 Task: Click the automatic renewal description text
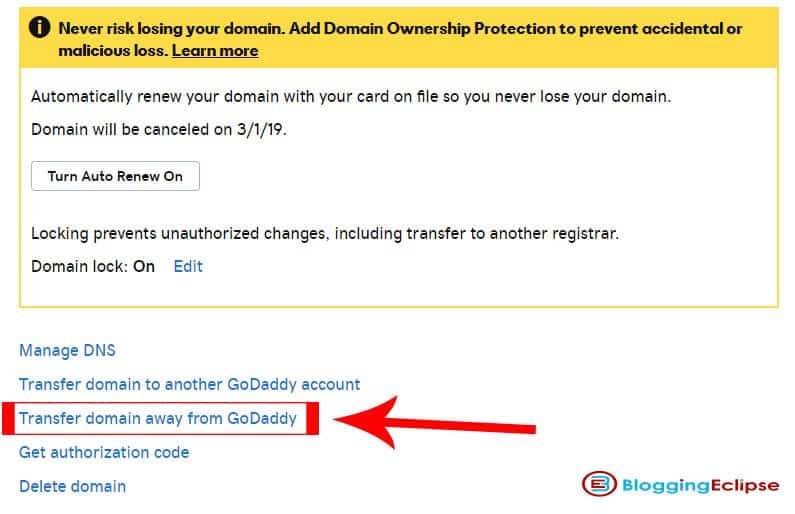351,97
